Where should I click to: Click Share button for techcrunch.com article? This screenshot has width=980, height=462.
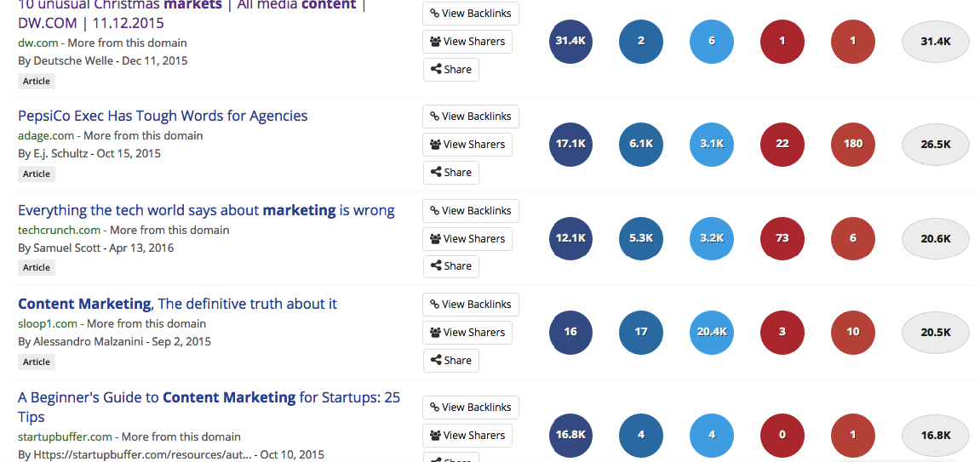450,266
